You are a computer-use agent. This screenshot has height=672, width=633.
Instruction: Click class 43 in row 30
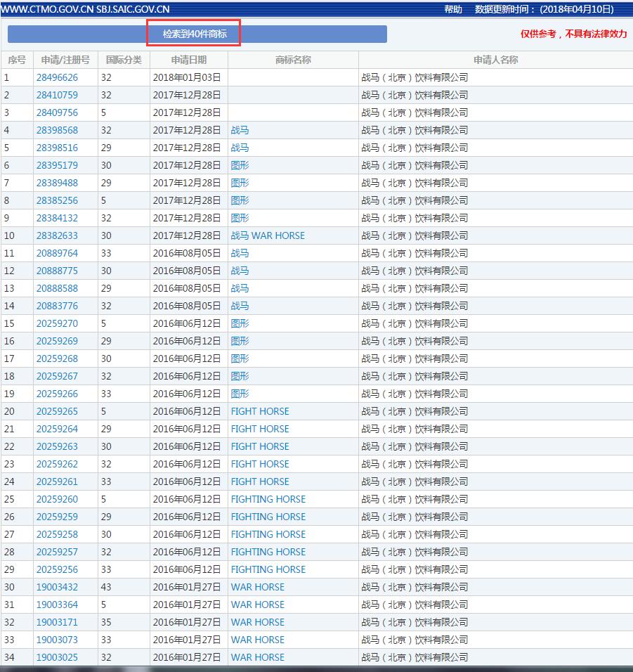(106, 587)
